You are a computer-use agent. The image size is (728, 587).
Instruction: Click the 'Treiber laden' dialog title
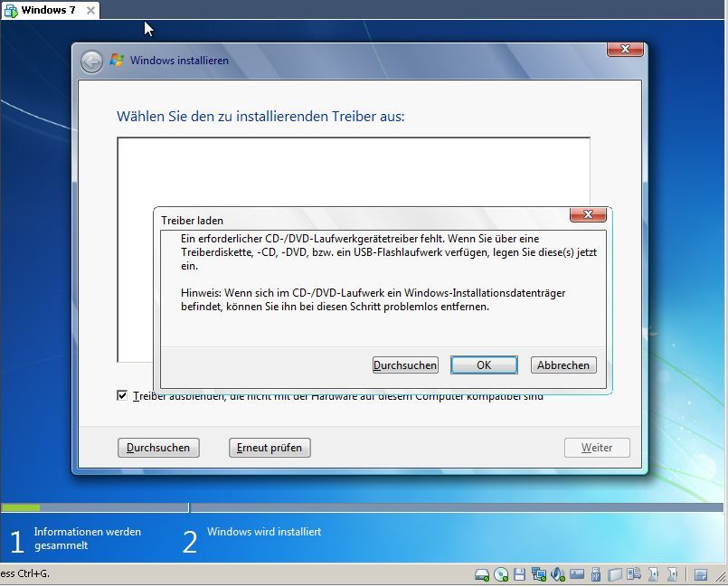click(x=193, y=221)
